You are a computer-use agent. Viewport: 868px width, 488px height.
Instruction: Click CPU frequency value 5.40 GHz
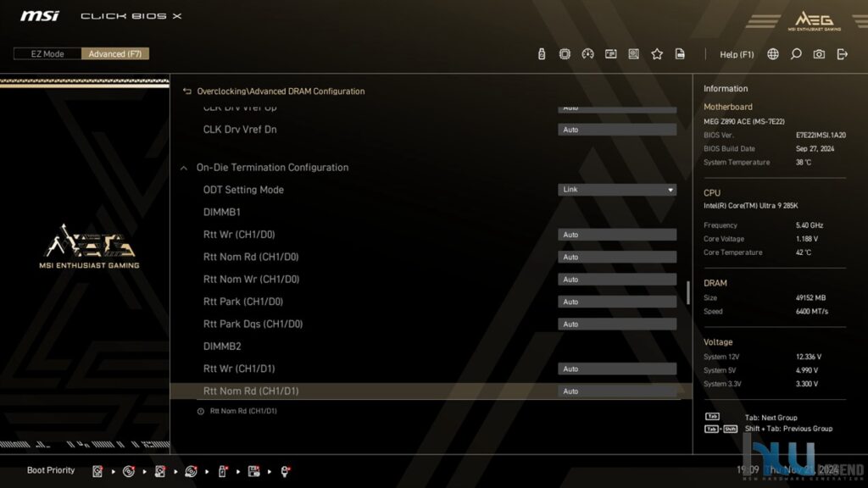(810, 225)
